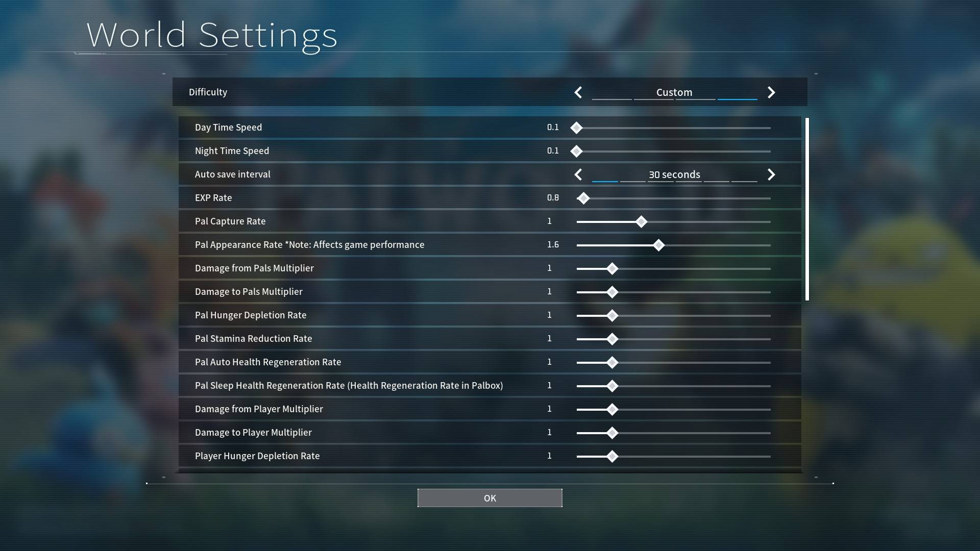Click the left arrow for Difficulty

tap(578, 92)
